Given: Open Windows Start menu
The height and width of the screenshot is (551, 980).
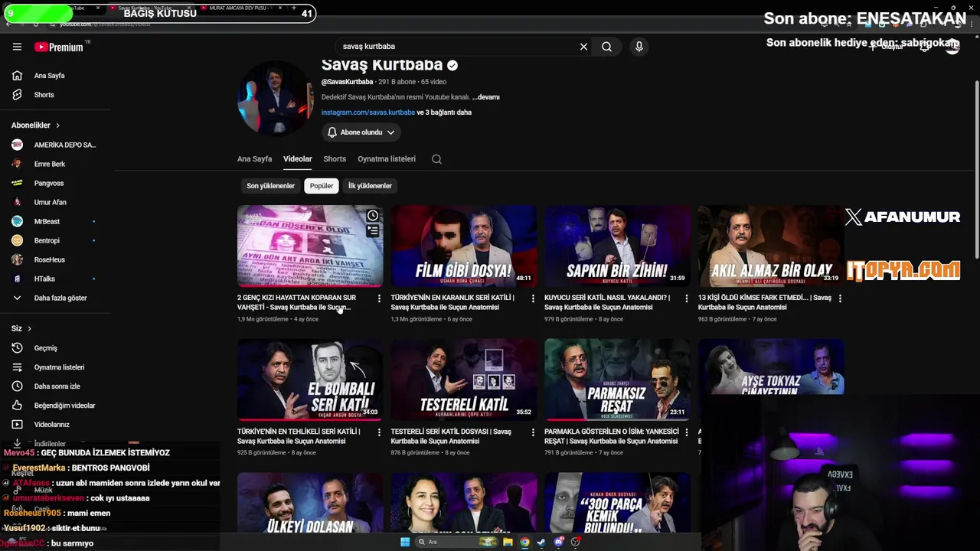Looking at the screenshot, I should click(x=405, y=542).
